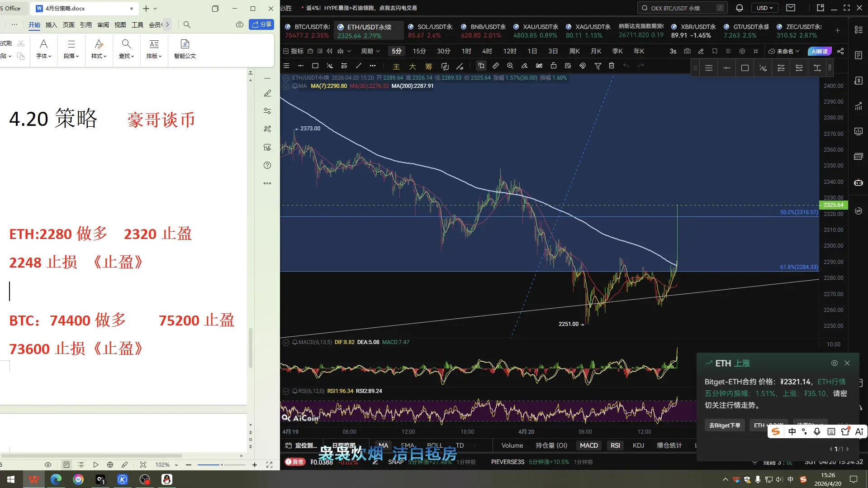This screenshot has height=488, width=868.
Task: Open the 工具 (Tools) ribbon tab
Action: click(x=138, y=25)
